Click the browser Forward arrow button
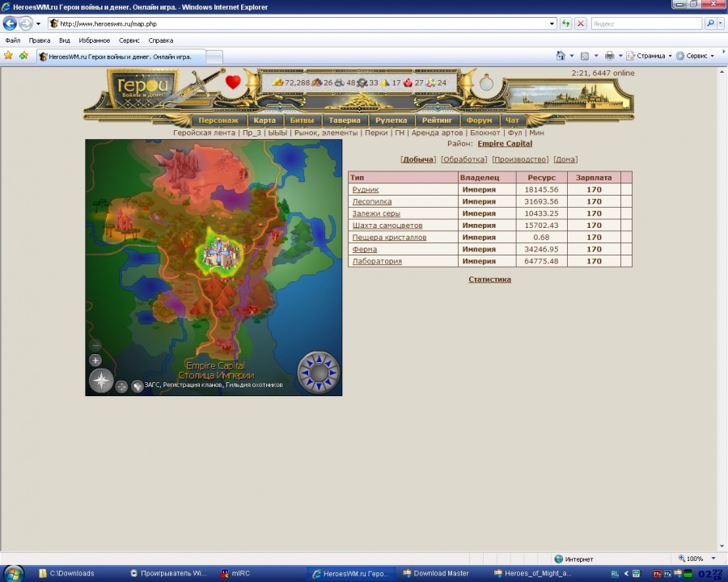 click(x=26, y=23)
